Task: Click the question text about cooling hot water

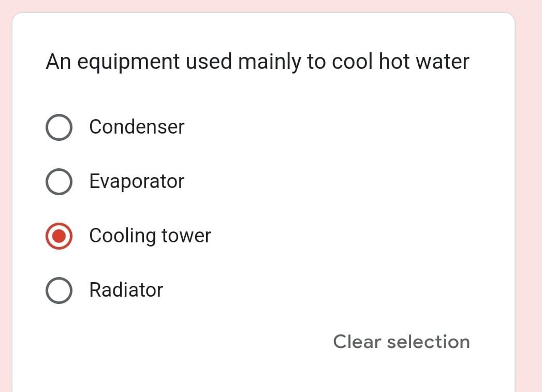Action: [257, 61]
